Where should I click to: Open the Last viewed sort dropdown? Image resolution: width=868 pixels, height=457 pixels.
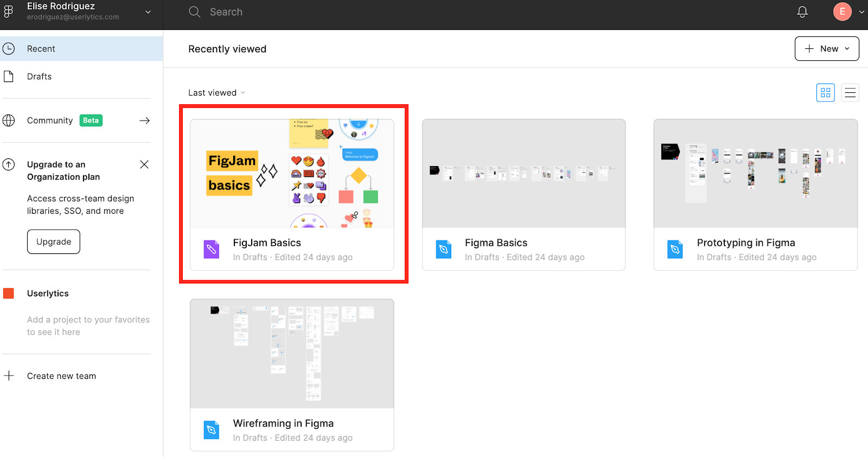coord(216,93)
